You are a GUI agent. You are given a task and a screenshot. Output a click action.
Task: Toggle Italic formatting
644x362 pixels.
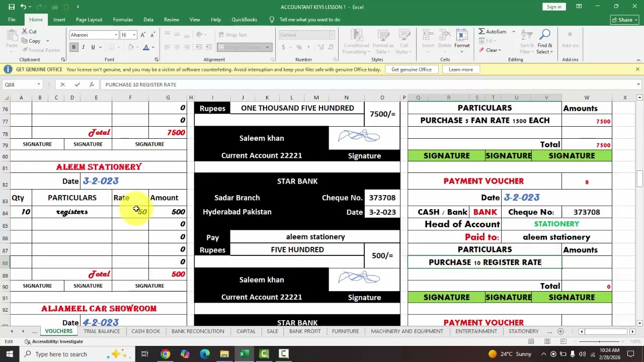(84, 47)
